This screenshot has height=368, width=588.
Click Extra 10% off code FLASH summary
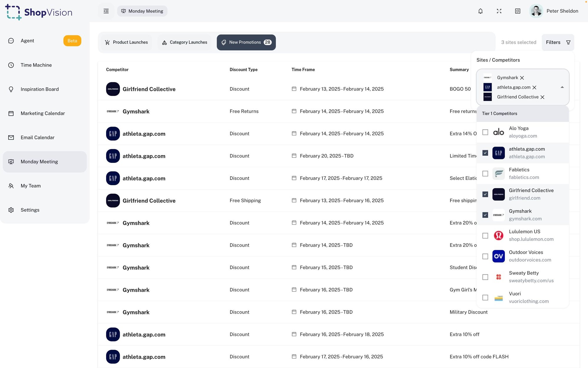click(479, 357)
